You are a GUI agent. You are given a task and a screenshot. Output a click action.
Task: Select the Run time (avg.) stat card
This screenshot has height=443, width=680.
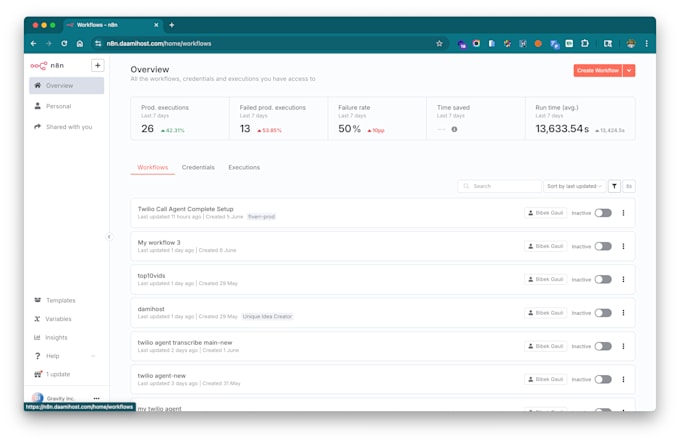[x=580, y=118]
